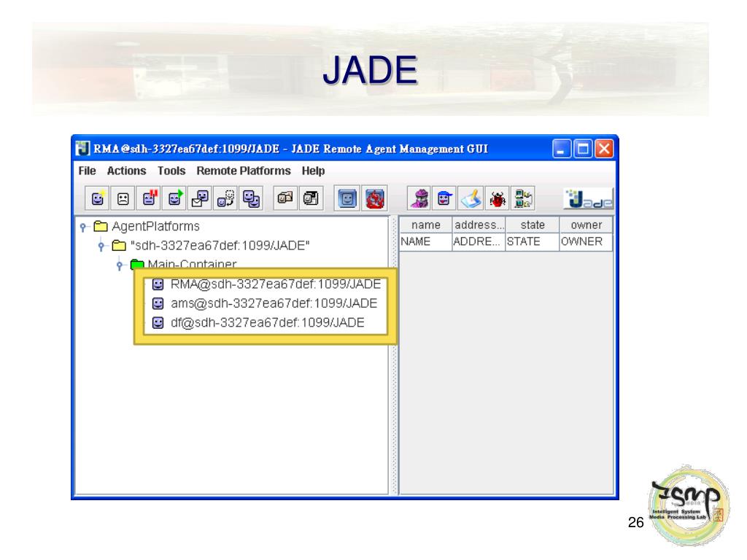Click the ams agent face icon
Image resolution: width=747 pixels, height=560 pixels.
(x=158, y=303)
